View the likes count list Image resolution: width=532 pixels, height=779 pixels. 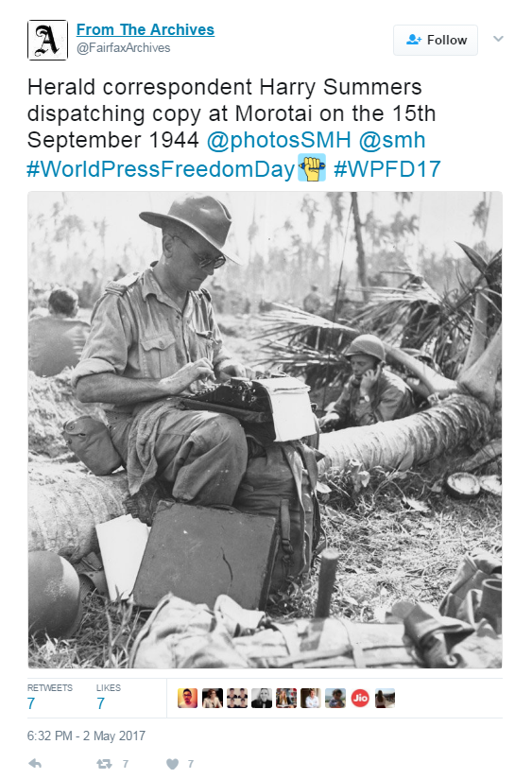pyautogui.click(x=109, y=697)
